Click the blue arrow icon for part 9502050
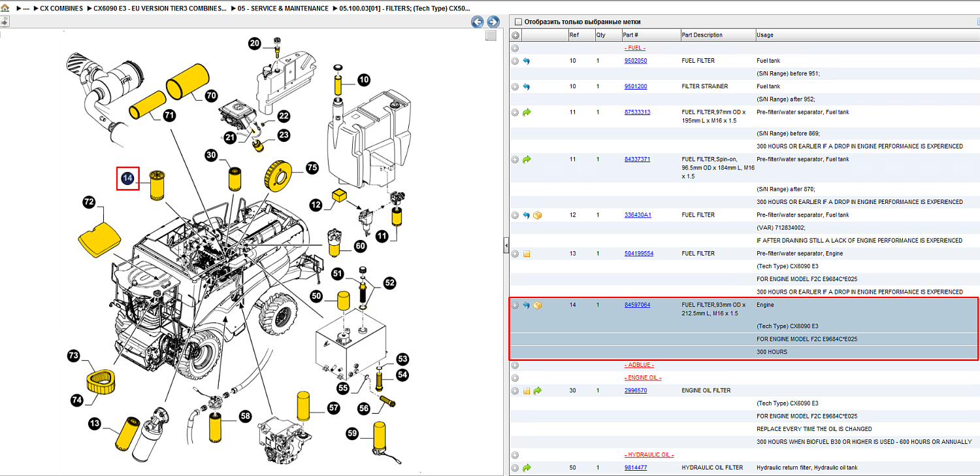 (x=527, y=61)
